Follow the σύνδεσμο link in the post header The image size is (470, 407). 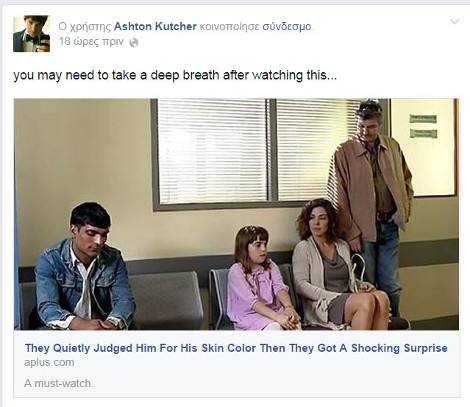pyautogui.click(x=287, y=27)
